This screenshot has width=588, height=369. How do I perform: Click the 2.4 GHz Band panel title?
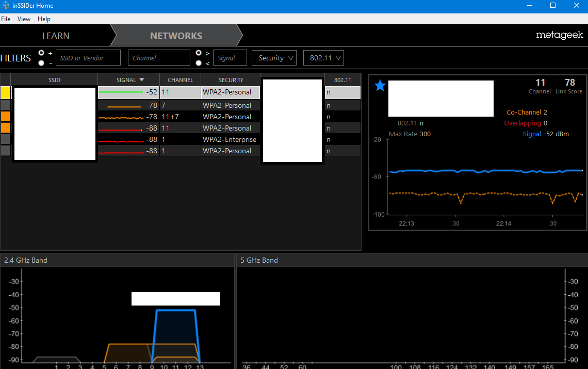point(25,260)
